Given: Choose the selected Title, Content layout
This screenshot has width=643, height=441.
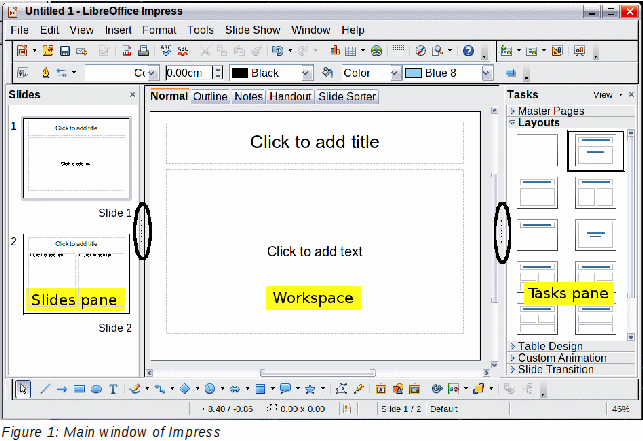Looking at the screenshot, I should click(595, 151).
